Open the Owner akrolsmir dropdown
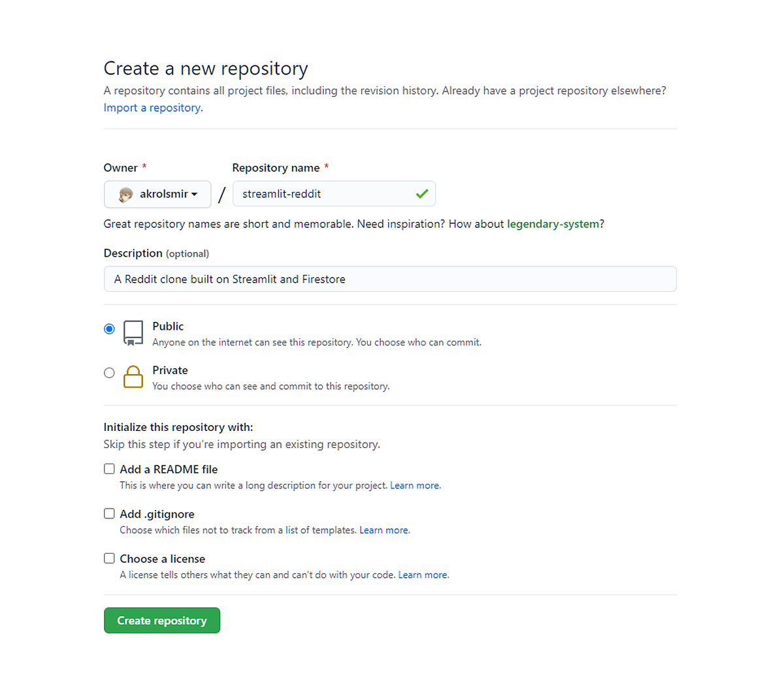This screenshot has width=784, height=681. click(x=157, y=195)
